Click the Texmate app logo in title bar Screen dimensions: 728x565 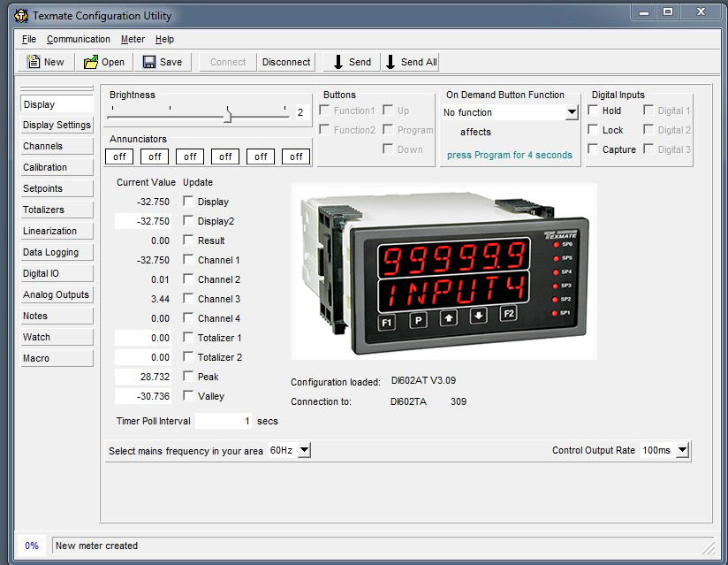(x=21, y=16)
